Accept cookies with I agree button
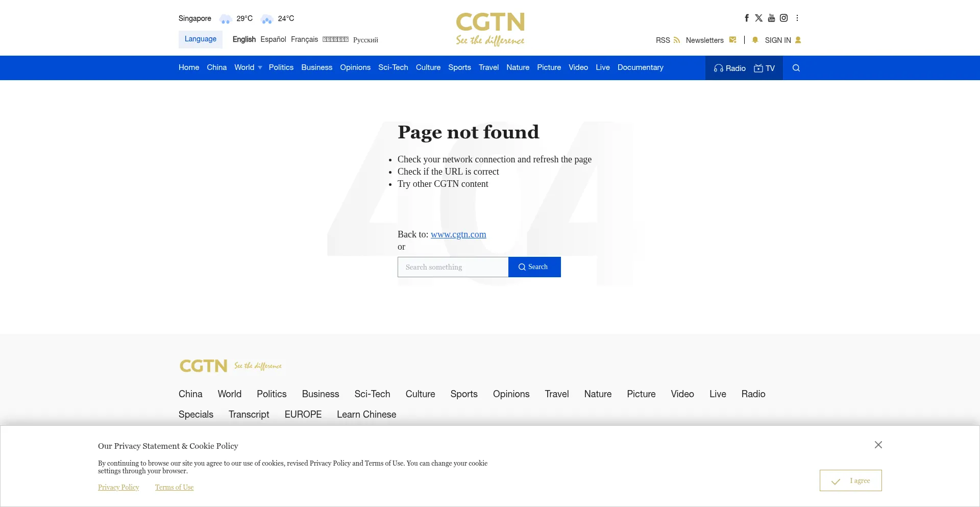Image resolution: width=980 pixels, height=507 pixels. click(x=850, y=480)
